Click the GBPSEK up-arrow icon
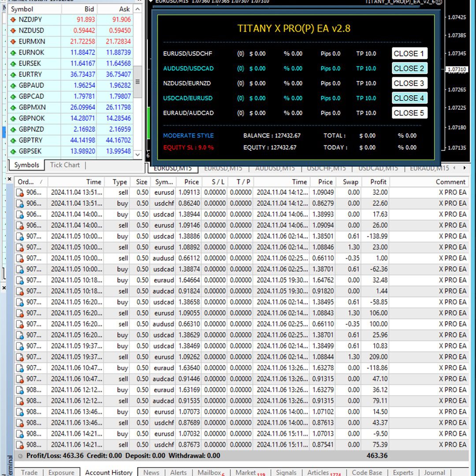 [13, 151]
